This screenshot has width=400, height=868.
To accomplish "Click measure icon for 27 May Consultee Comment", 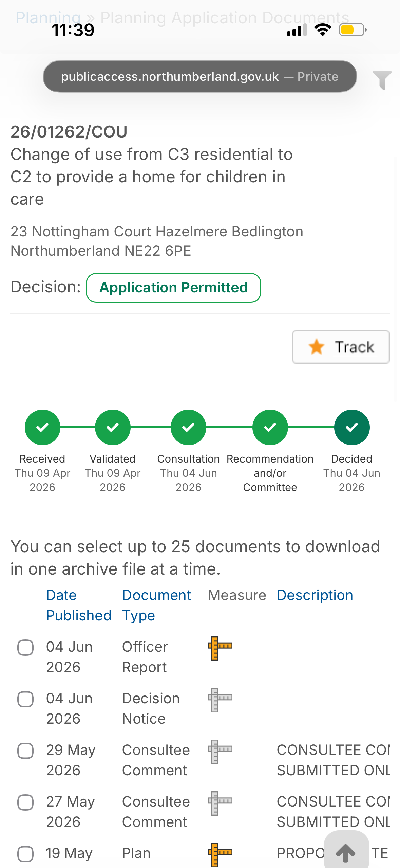I will 220,803.
